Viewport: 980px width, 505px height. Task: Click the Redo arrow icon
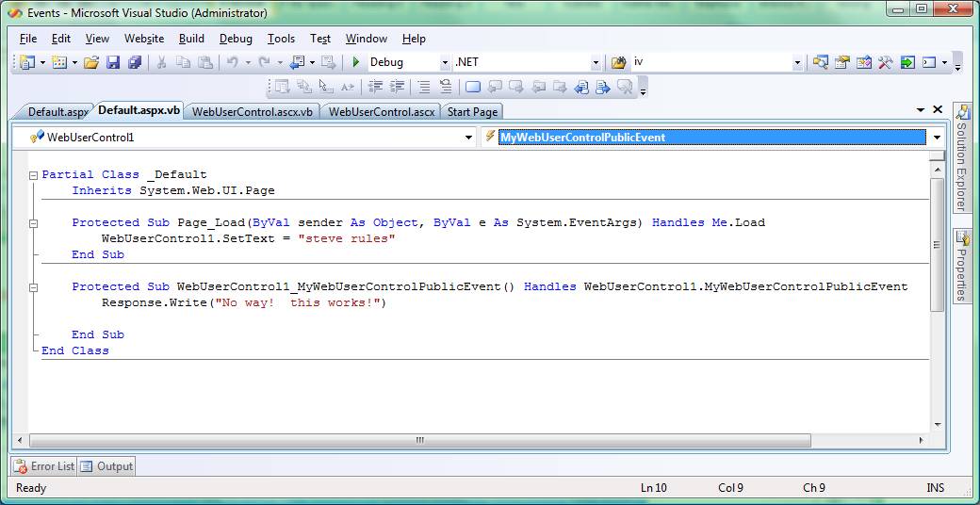point(264,62)
